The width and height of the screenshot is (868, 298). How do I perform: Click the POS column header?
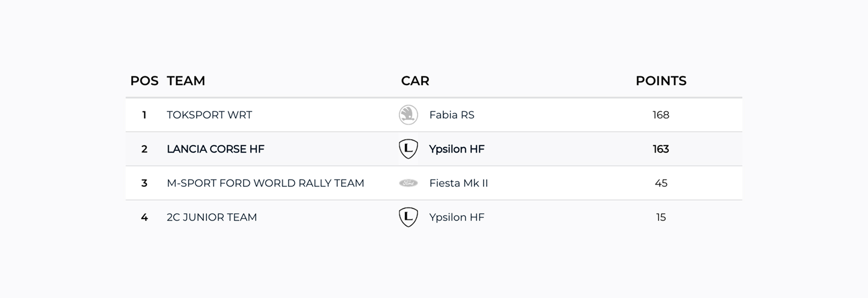(x=144, y=81)
